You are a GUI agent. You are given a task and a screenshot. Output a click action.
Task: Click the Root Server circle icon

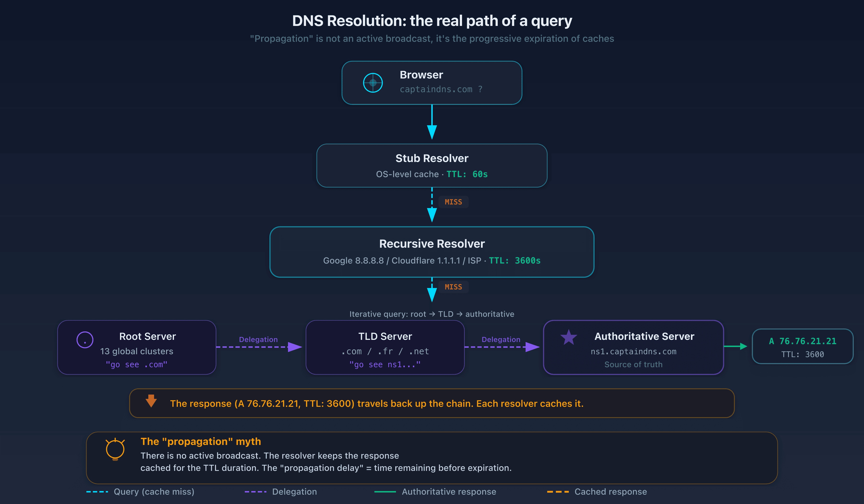point(85,340)
